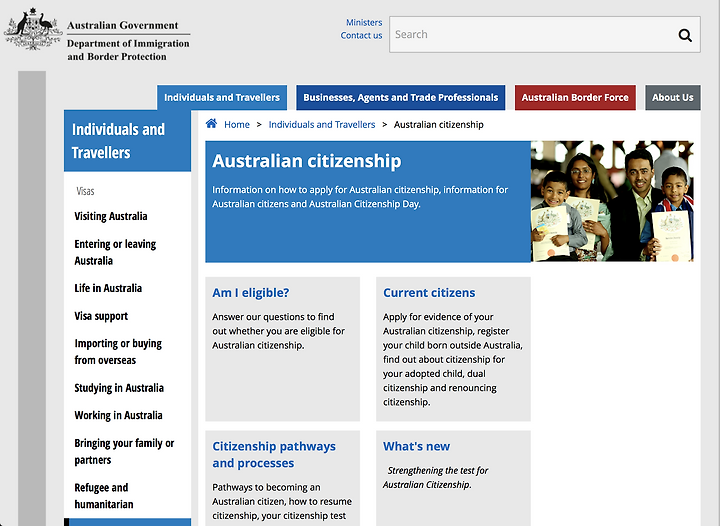The width and height of the screenshot is (720, 526).
Task: Open the Current citizens link
Action: pyautogui.click(x=429, y=293)
